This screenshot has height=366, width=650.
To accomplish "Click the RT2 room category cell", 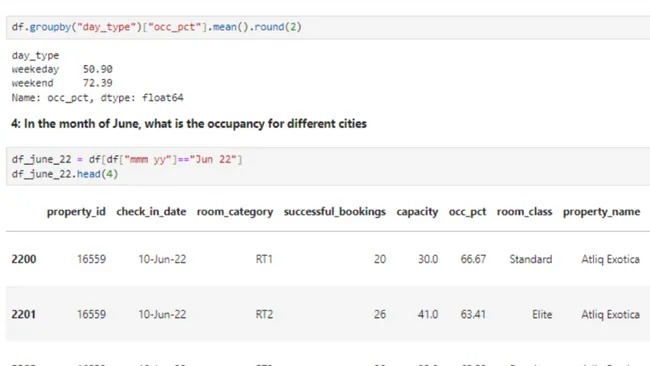I will coord(264,315).
